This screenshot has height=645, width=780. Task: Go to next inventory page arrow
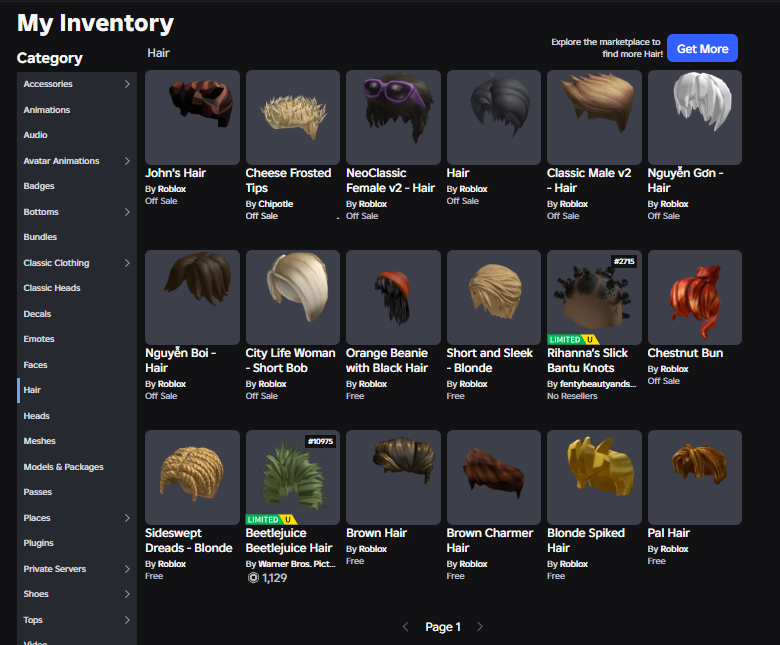point(480,627)
